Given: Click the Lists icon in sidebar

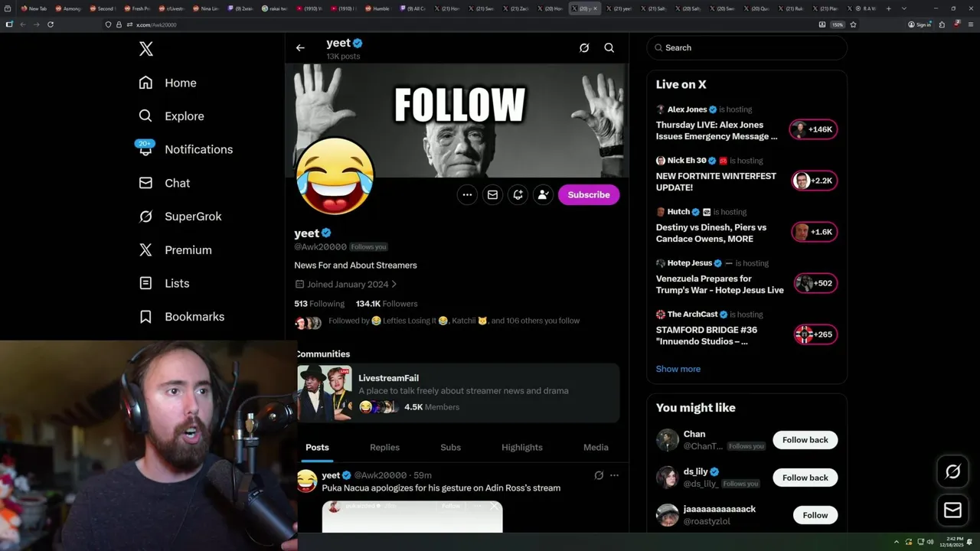Looking at the screenshot, I should pos(145,283).
